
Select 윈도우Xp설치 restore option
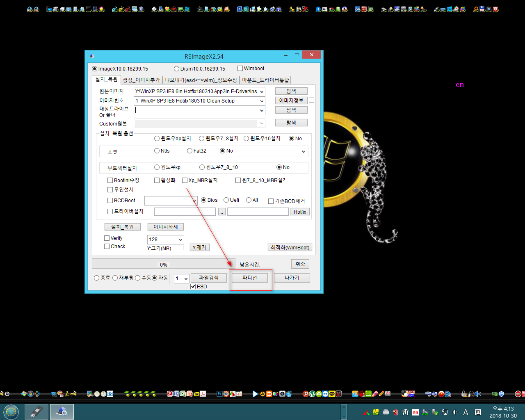[157, 139]
